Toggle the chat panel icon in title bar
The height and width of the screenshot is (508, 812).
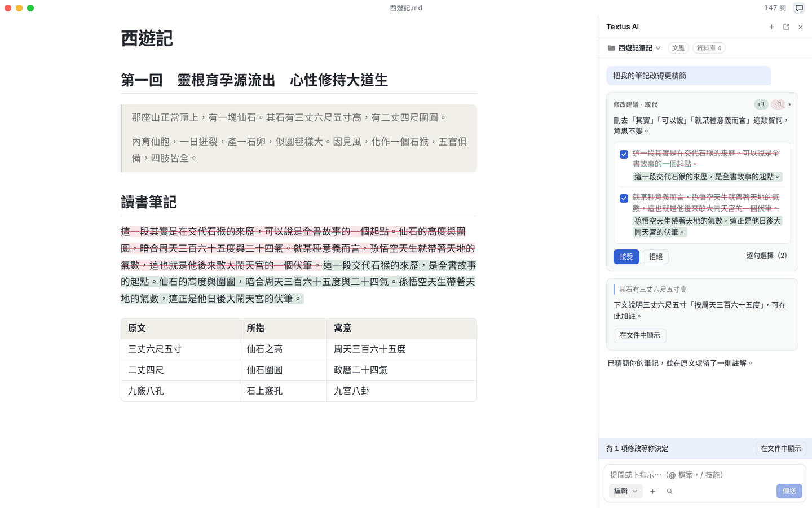point(799,8)
